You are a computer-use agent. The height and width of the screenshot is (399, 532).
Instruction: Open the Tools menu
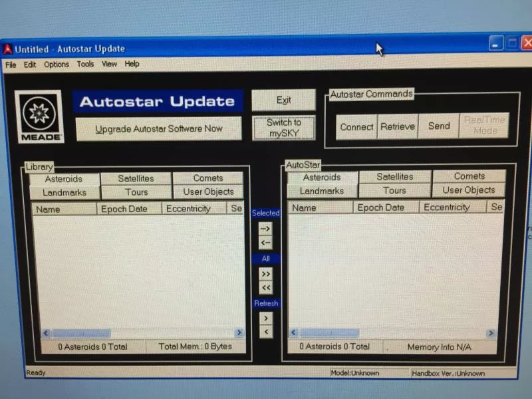[x=85, y=64]
